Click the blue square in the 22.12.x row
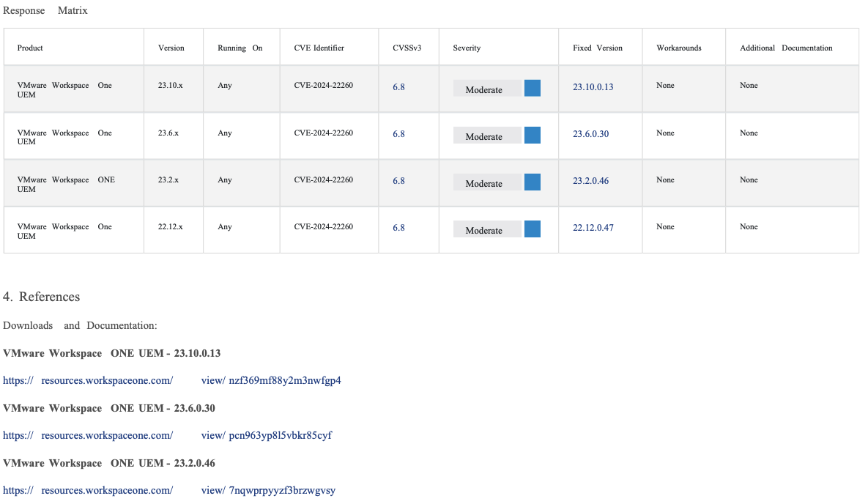 click(x=533, y=229)
